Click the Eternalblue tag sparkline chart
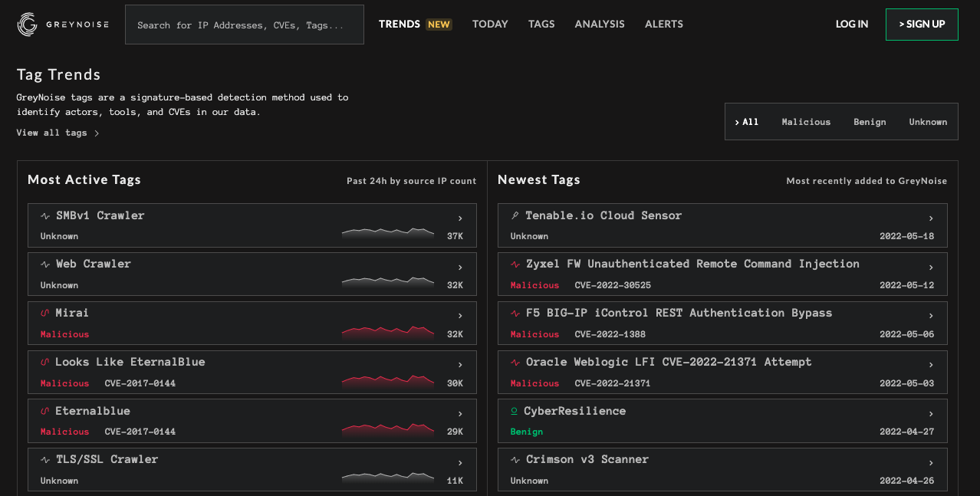This screenshot has height=496, width=980. point(388,429)
